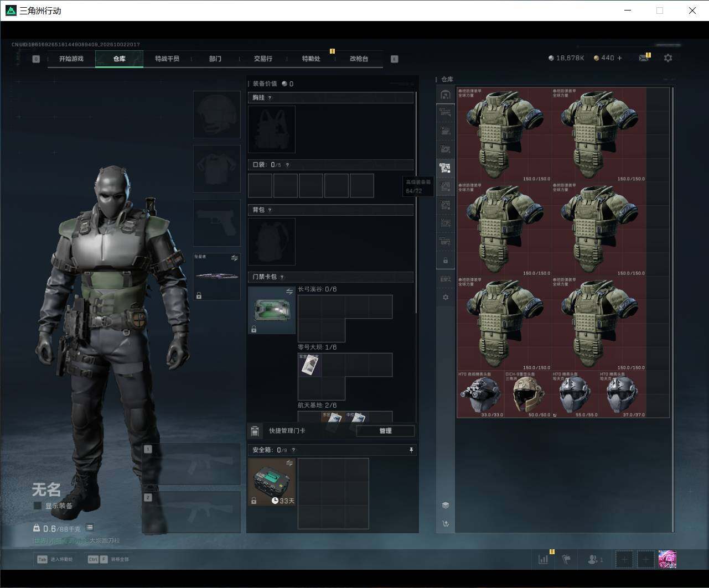Select the key card in 零号大坝 row

(x=310, y=365)
